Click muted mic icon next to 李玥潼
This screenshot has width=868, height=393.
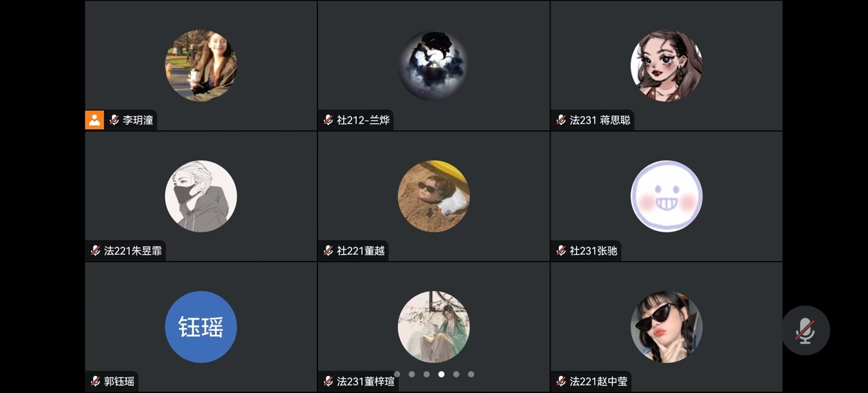click(114, 120)
